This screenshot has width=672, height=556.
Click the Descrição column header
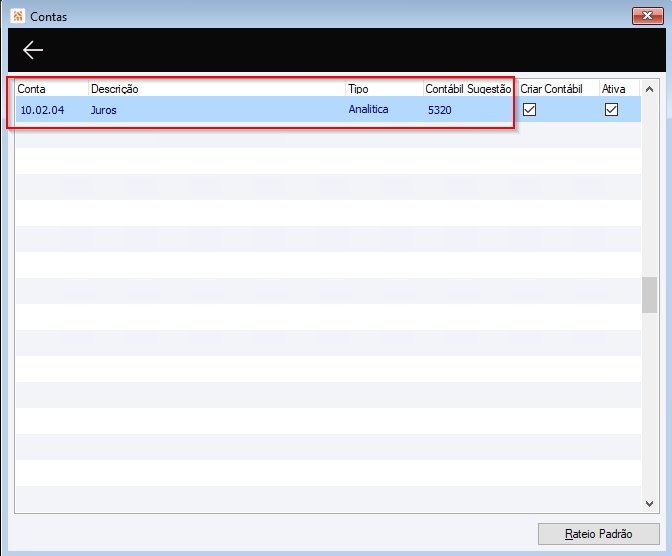(217, 89)
